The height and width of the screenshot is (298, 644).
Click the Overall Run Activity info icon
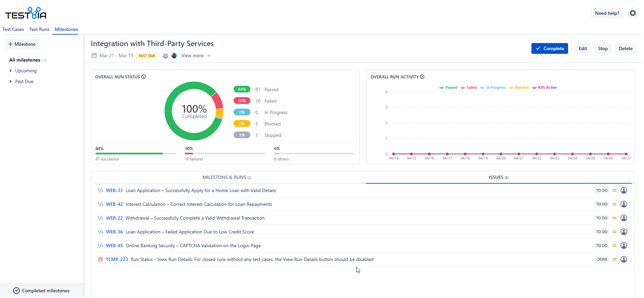click(x=422, y=77)
